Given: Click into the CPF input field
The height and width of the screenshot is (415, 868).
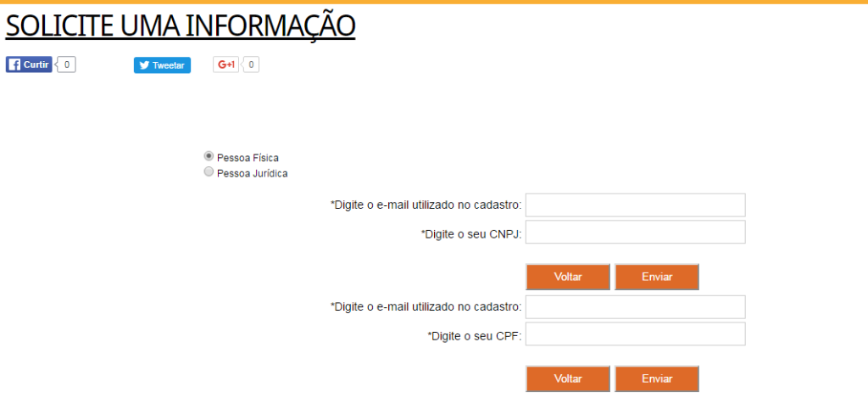Looking at the screenshot, I should 635,334.
